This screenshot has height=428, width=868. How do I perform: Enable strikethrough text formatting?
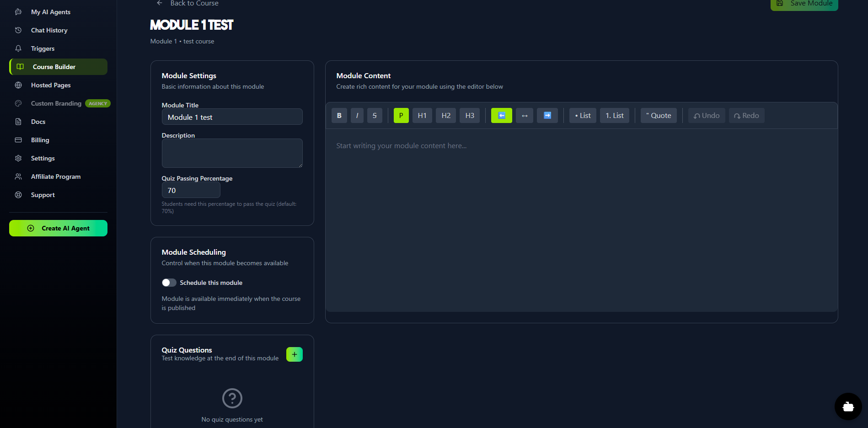pyautogui.click(x=374, y=116)
